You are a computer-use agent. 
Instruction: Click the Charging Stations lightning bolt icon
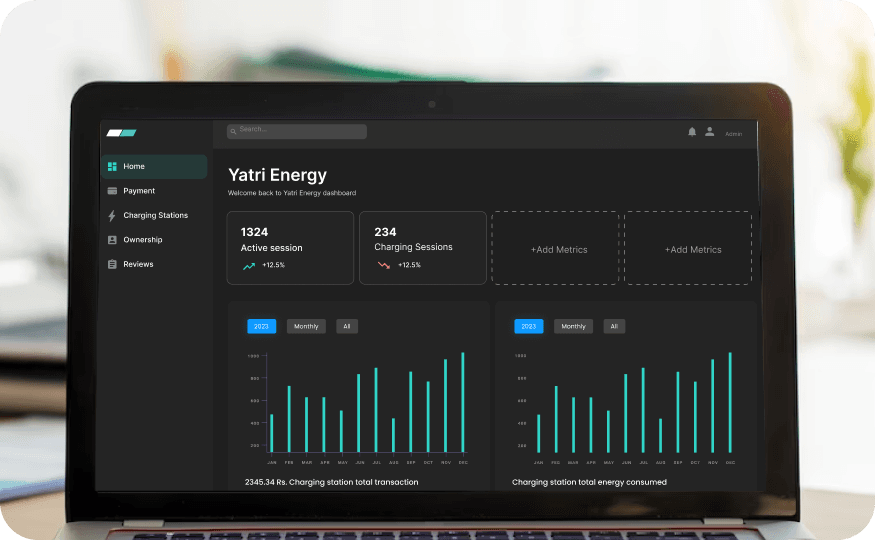112,215
